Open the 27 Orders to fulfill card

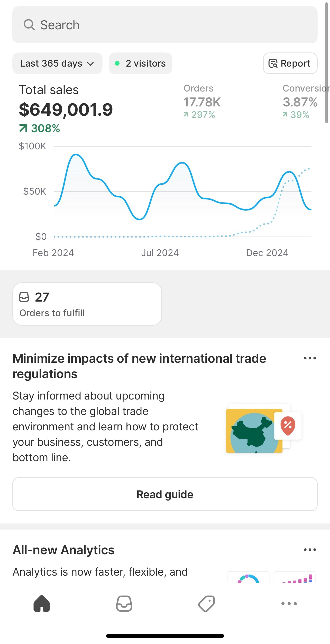[x=87, y=304]
